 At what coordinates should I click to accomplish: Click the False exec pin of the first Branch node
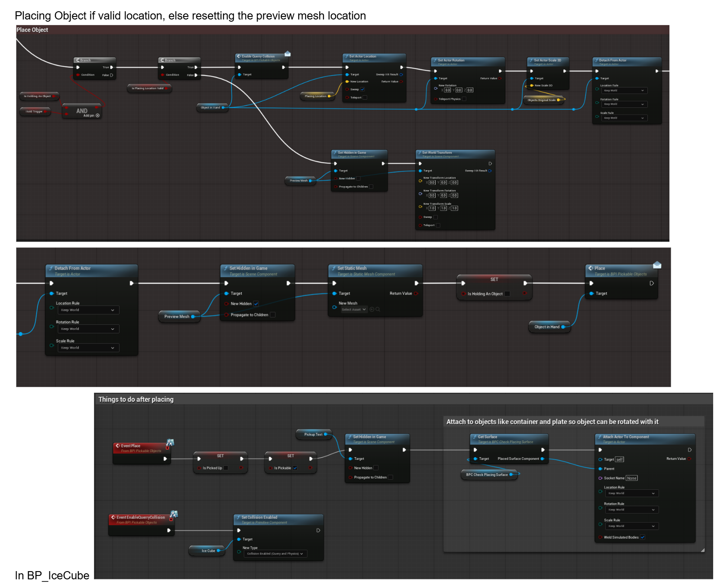pyautogui.click(x=111, y=75)
